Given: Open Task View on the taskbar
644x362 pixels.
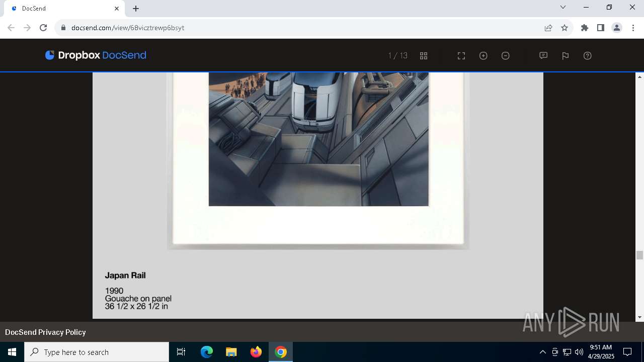Looking at the screenshot, I should click(181, 352).
